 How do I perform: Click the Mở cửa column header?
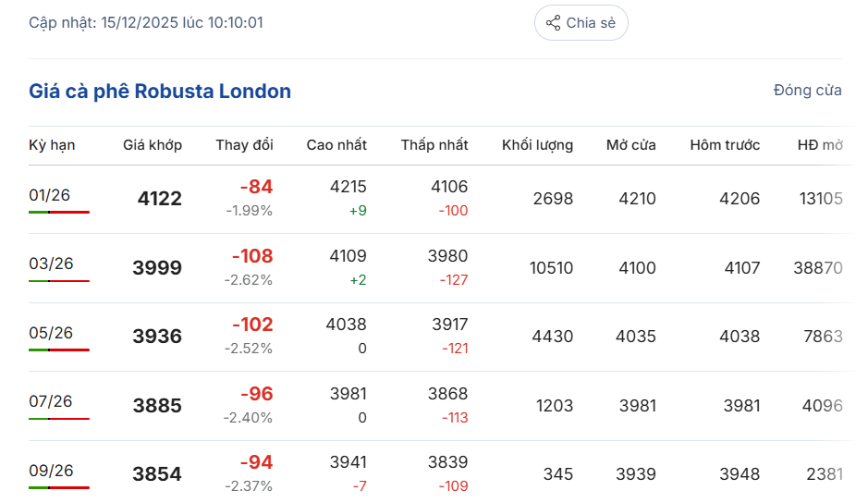[x=631, y=144]
